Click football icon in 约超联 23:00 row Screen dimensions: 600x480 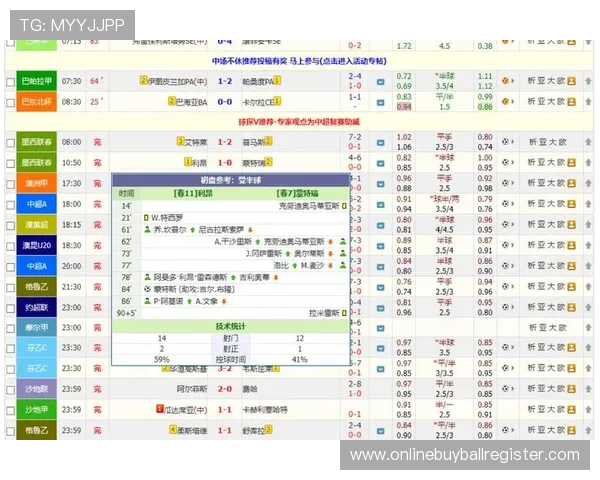tap(505, 307)
